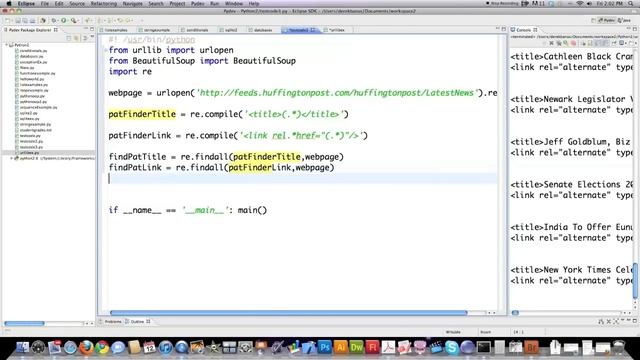The width and height of the screenshot is (640, 360).
Task: Place cursor on the empty highlighted line
Action: coord(302,178)
